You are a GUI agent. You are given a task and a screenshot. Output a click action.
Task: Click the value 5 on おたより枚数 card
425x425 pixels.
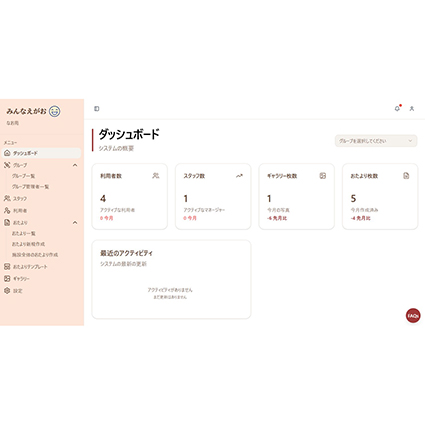[x=353, y=199]
